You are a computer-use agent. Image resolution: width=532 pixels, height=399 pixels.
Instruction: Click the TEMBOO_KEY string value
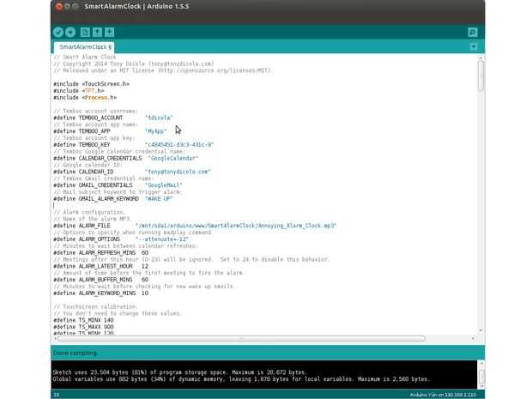click(x=179, y=145)
